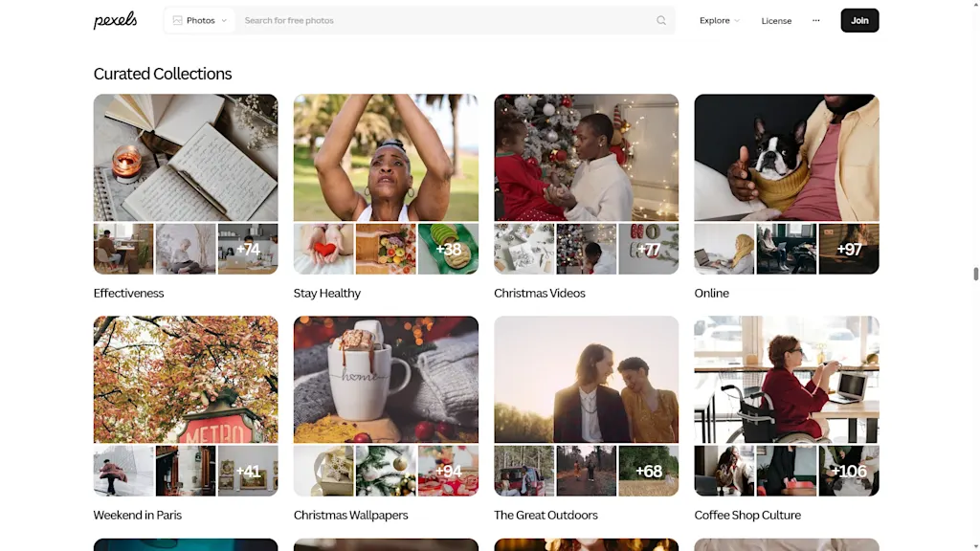Click the +68 thumbnail in Great Outdoors

click(x=649, y=471)
